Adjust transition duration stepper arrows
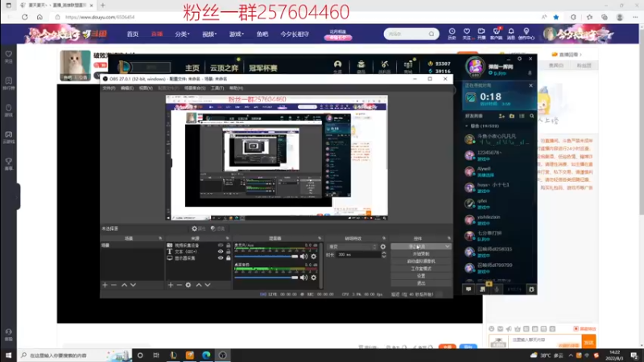Viewport: 644px width, 362px height. tap(384, 255)
